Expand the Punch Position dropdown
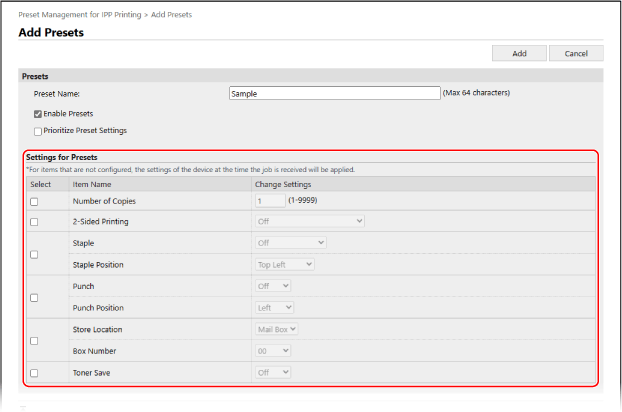 (275, 307)
